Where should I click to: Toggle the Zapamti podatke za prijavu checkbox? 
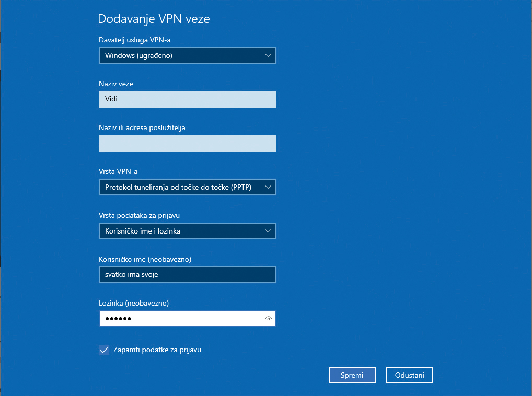tap(104, 350)
